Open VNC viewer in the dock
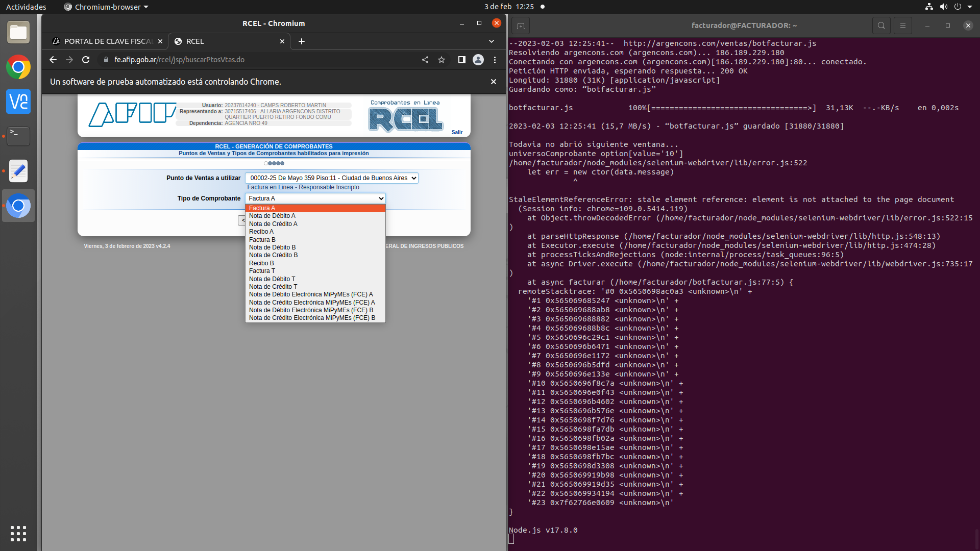980x551 pixels. [x=18, y=102]
